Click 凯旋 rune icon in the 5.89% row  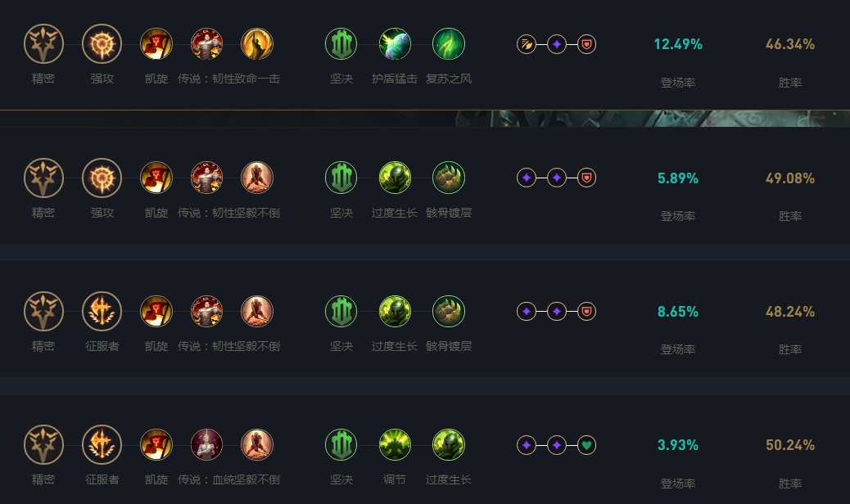point(156,178)
